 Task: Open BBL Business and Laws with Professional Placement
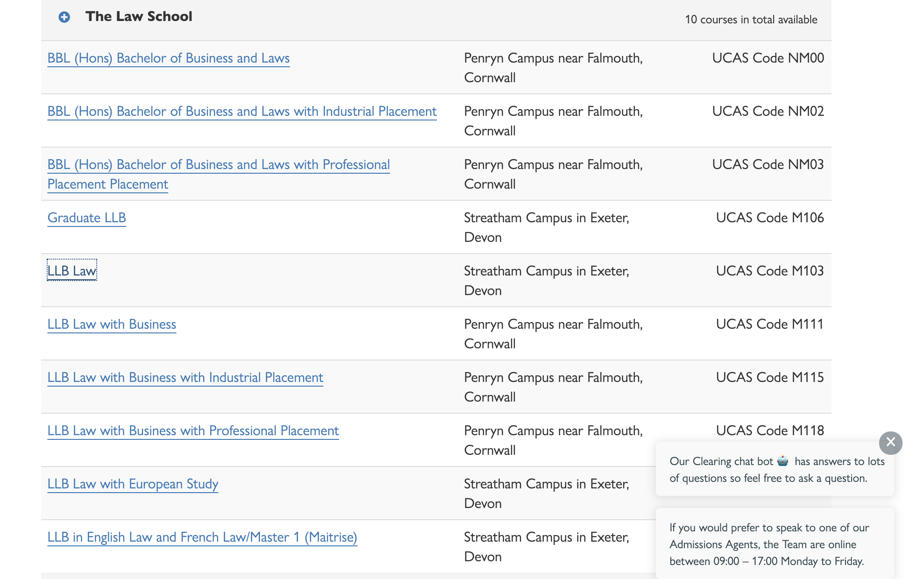pos(218,165)
